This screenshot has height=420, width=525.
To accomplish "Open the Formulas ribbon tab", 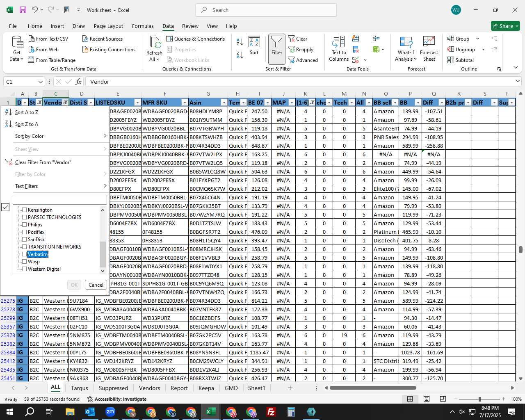I will tap(143, 26).
